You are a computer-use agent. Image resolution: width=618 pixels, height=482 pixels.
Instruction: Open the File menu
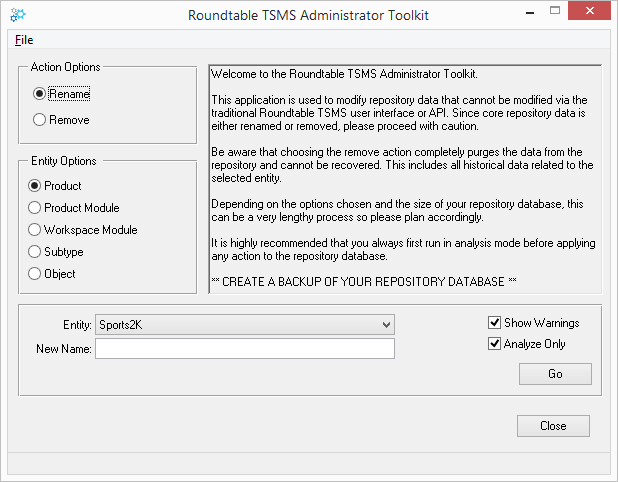(x=24, y=40)
